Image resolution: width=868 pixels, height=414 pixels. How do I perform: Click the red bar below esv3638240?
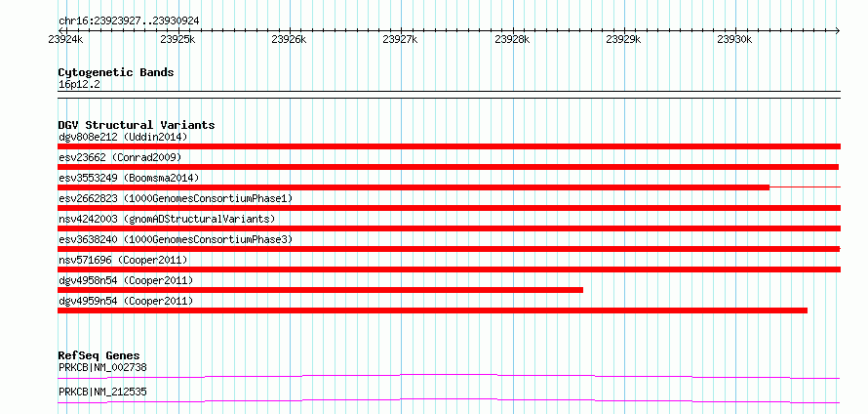(449, 249)
